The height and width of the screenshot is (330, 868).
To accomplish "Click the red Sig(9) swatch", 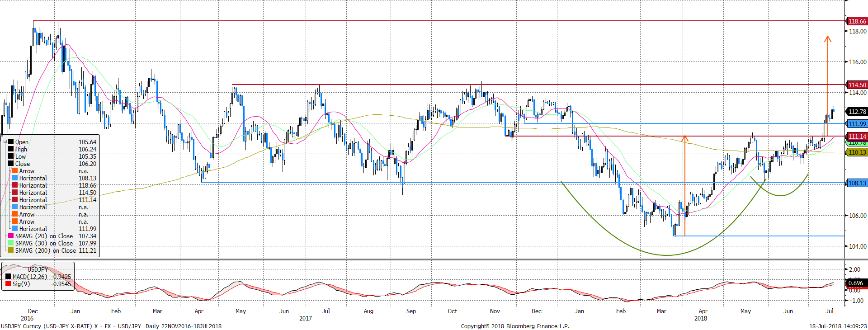I will pyautogui.click(x=8, y=284).
